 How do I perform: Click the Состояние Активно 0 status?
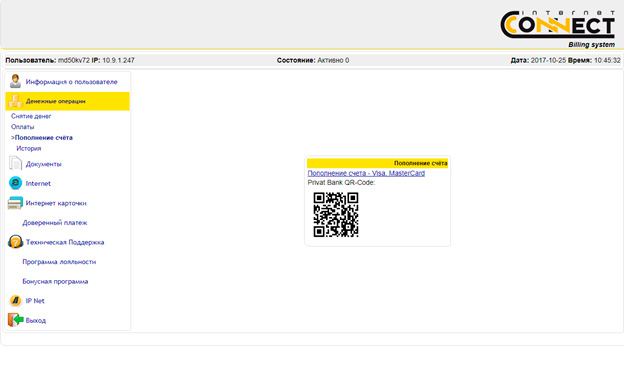[x=313, y=60]
